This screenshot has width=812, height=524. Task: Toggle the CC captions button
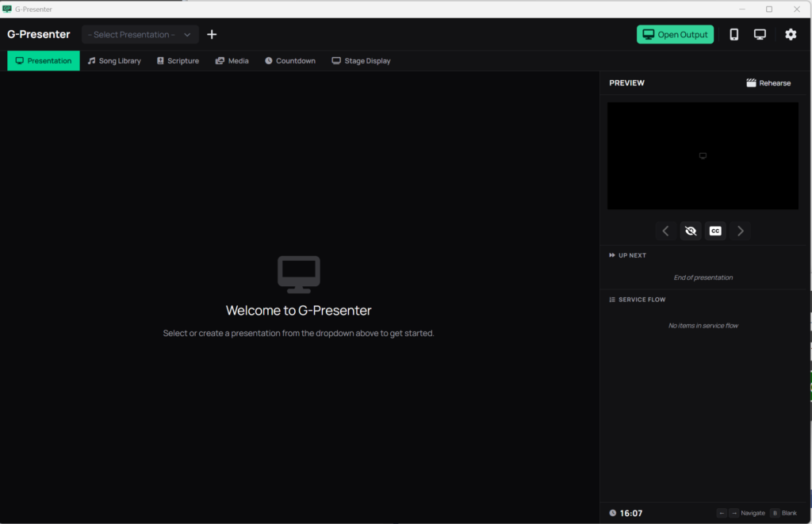pyautogui.click(x=715, y=231)
